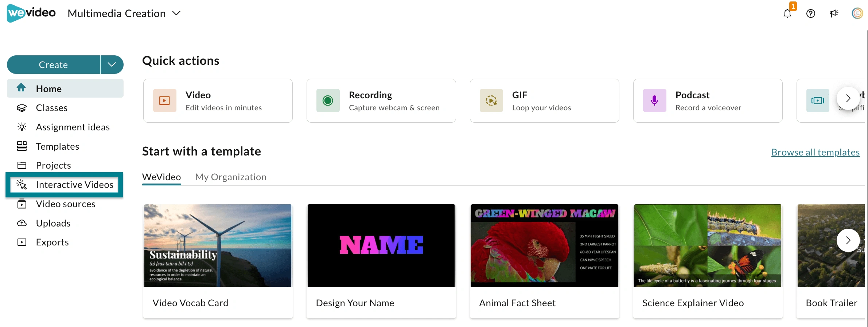The width and height of the screenshot is (868, 327).
Task: Click the green Recording circle icon
Action: click(328, 101)
